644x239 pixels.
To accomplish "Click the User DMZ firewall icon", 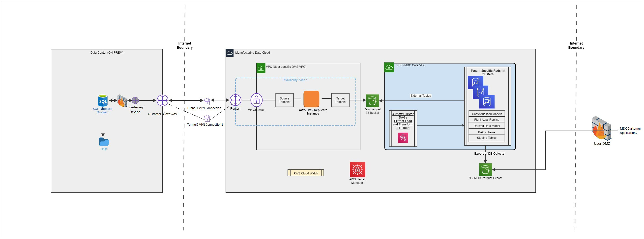I will point(602,128).
